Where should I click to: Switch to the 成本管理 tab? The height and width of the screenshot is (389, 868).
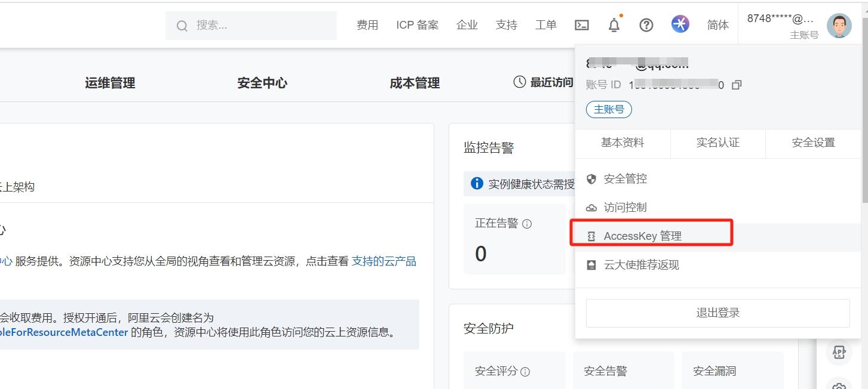click(415, 83)
